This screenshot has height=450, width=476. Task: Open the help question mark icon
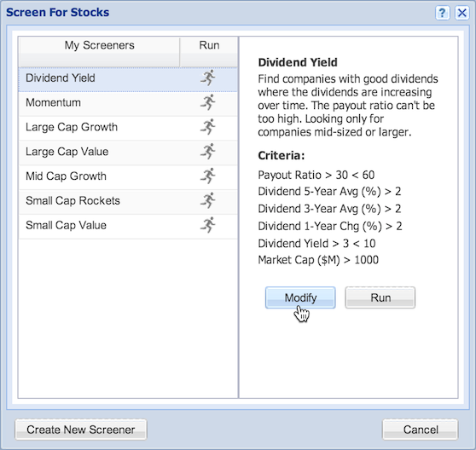point(442,13)
